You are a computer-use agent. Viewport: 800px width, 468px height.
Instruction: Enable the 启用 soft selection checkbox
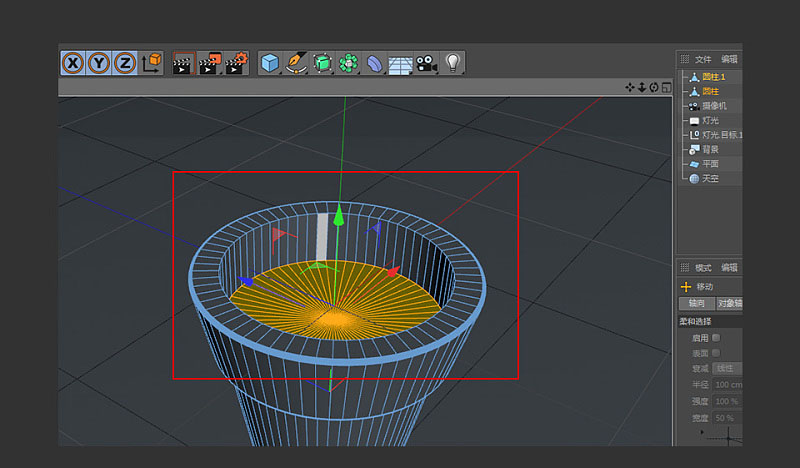(x=716, y=338)
